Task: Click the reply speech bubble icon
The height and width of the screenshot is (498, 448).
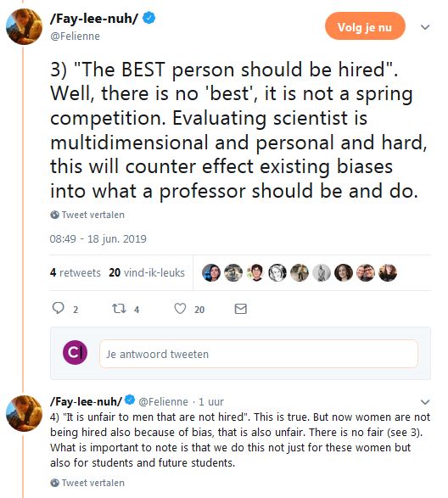Action: [59, 308]
